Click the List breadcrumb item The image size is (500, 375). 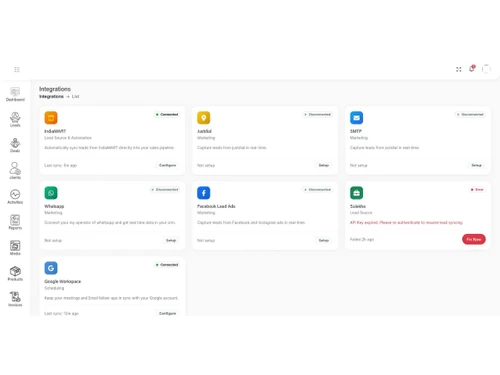point(76,97)
